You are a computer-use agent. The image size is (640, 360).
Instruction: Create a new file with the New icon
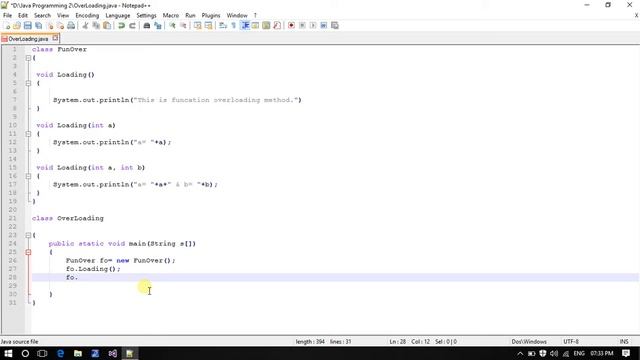point(6,25)
